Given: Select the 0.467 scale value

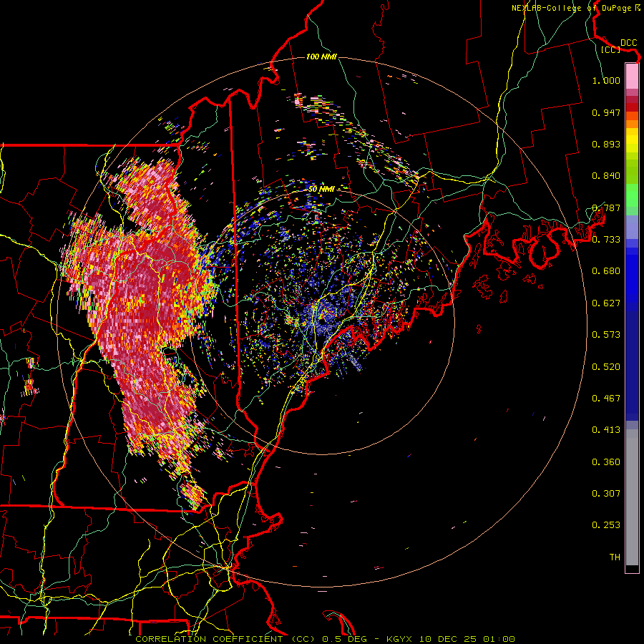Looking at the screenshot, I should click(x=606, y=399).
